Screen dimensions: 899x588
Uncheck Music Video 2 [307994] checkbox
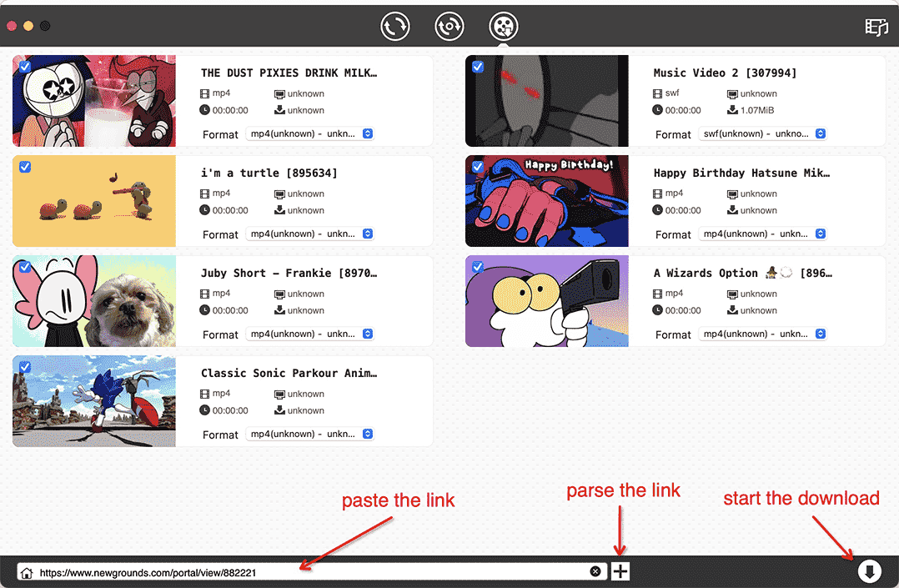(x=478, y=67)
